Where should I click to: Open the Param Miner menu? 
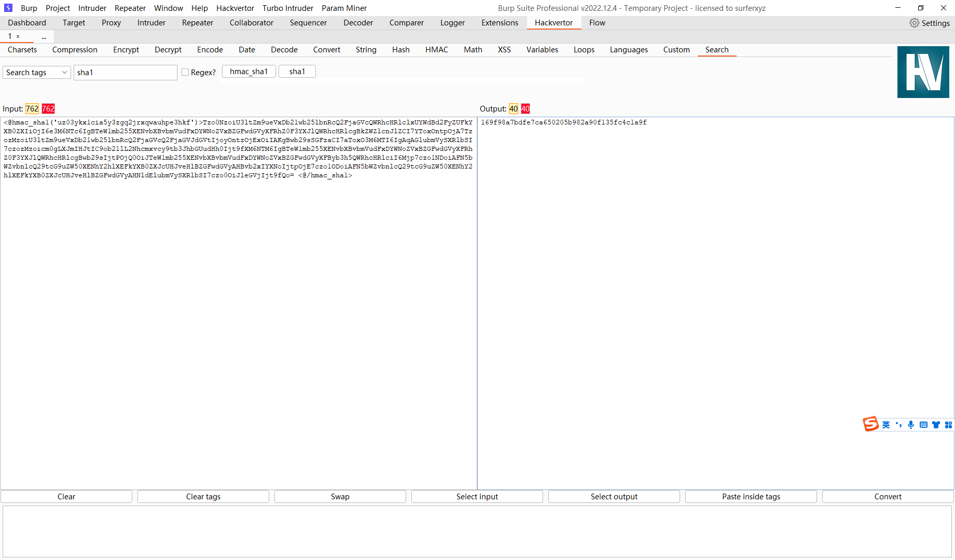[x=344, y=8]
